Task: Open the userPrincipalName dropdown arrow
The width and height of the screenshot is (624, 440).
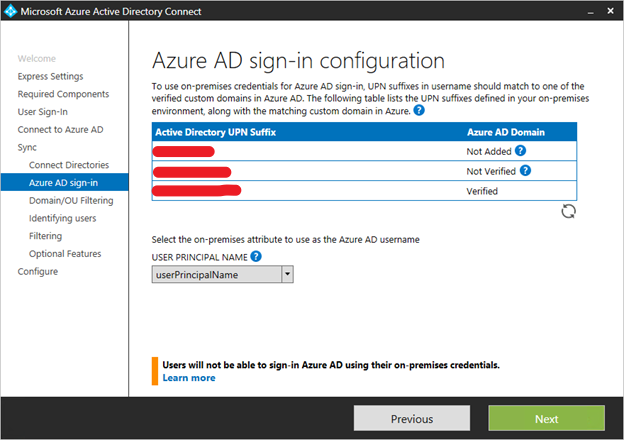Action: (287, 275)
